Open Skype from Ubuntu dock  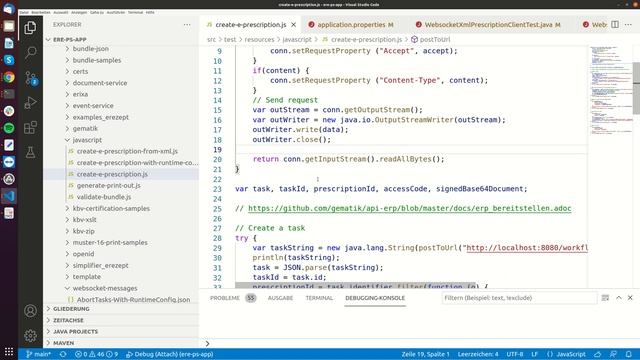(9, 60)
